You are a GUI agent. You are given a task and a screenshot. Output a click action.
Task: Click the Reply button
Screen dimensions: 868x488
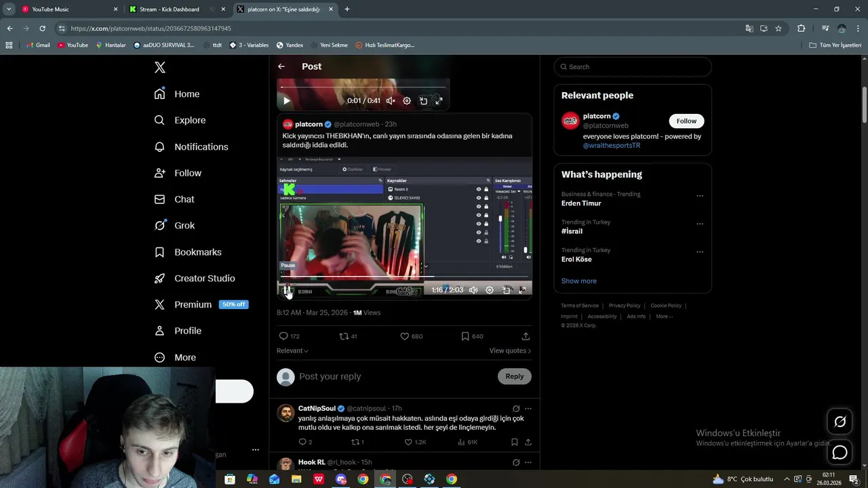pos(515,376)
